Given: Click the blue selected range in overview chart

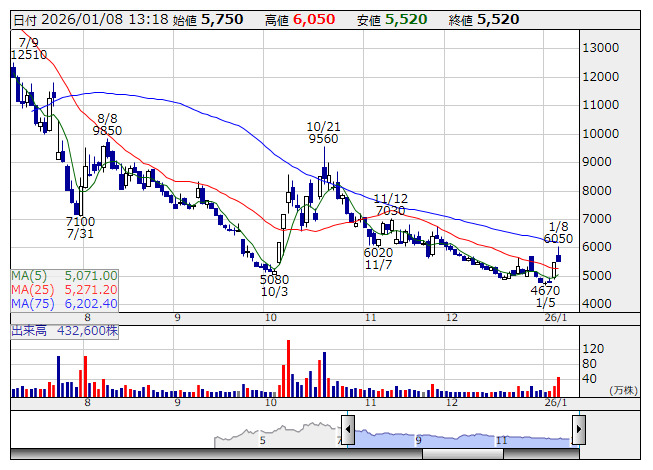Looking at the screenshot, I should click(460, 437).
